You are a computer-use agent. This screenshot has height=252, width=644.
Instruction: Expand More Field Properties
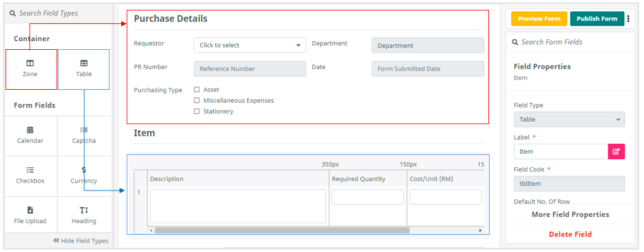coord(570,215)
